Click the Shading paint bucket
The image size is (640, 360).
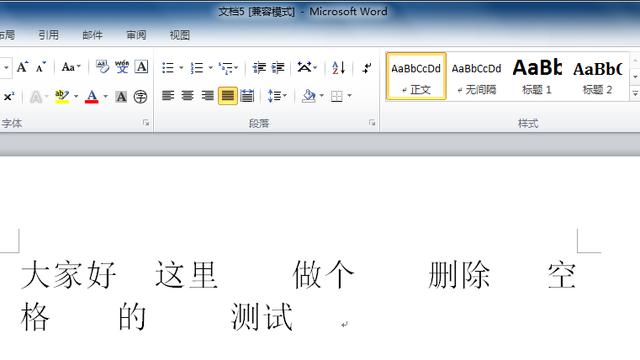click(x=309, y=96)
